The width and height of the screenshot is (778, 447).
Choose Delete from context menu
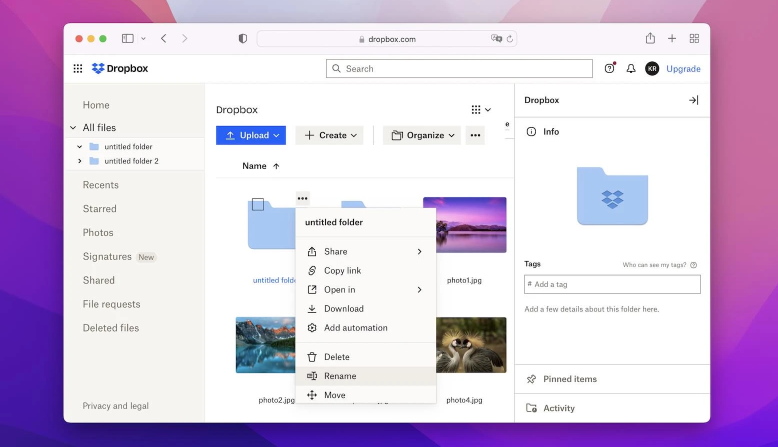pos(366,357)
